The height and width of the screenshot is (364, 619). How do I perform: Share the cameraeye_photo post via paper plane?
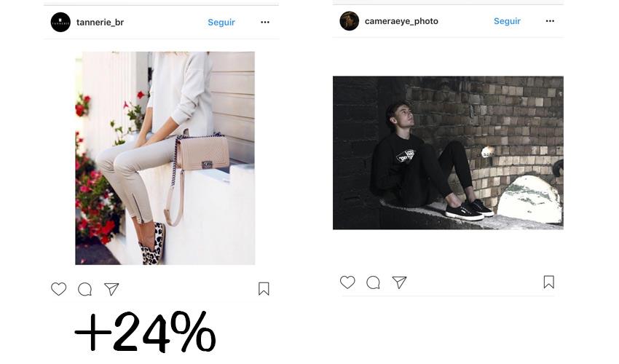(x=399, y=282)
